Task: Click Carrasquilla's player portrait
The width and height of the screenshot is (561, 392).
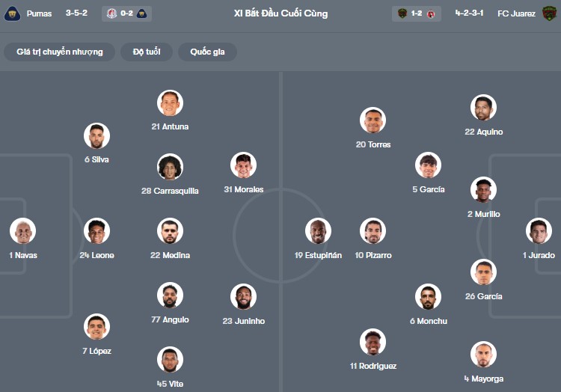Action: click(x=171, y=167)
